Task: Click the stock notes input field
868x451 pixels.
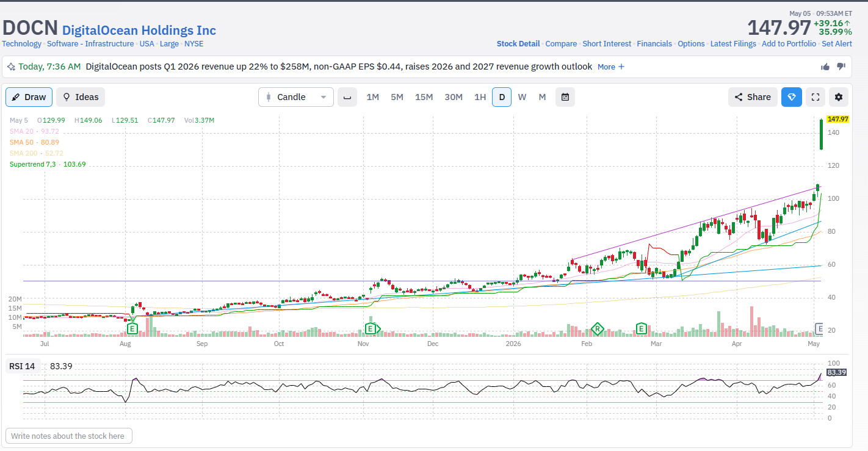Action: pyautogui.click(x=69, y=436)
